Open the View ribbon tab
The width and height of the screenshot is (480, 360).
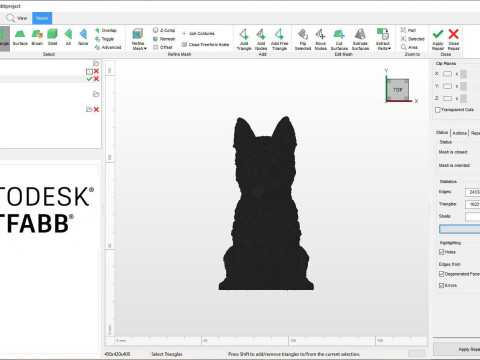point(17,18)
